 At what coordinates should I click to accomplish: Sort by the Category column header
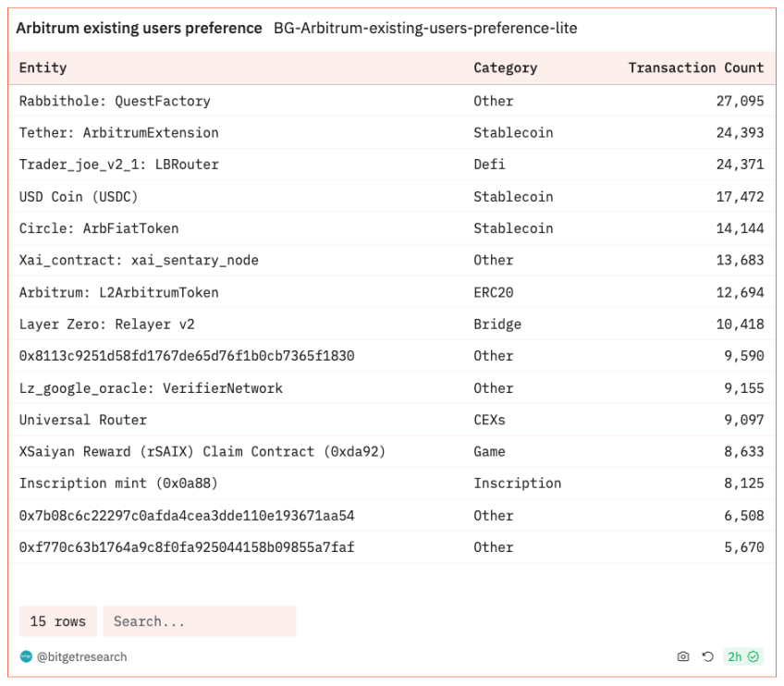pos(505,67)
